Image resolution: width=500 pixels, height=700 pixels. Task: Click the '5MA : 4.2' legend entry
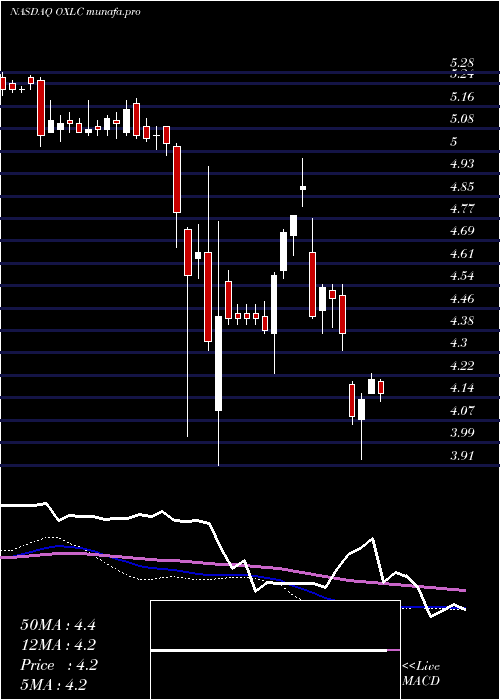[54, 685]
